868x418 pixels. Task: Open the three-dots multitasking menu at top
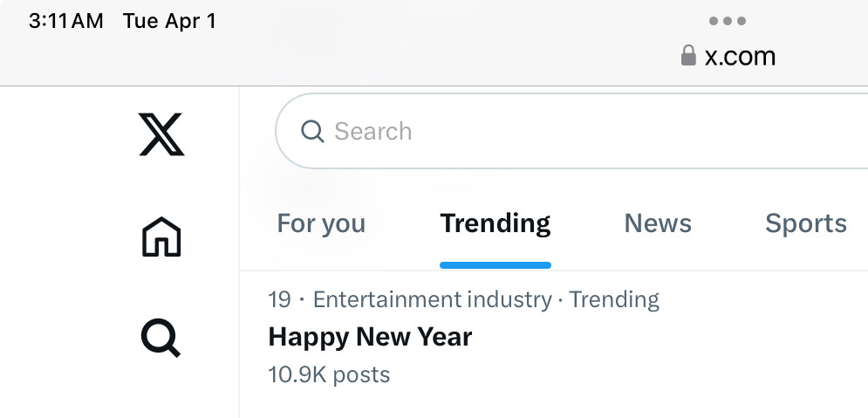pos(727,21)
